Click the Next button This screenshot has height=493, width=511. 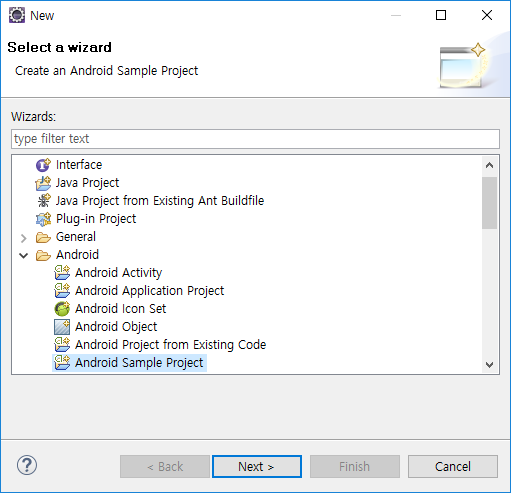257,466
